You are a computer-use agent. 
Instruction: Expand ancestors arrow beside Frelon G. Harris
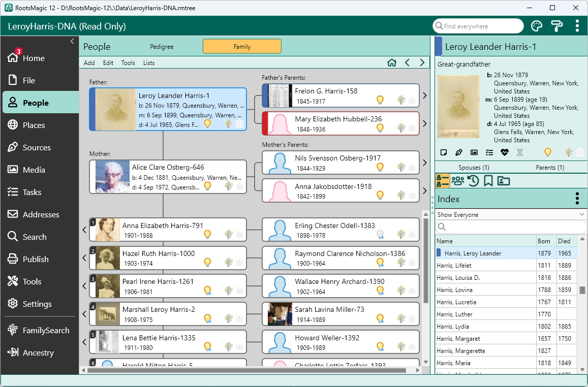tap(424, 95)
